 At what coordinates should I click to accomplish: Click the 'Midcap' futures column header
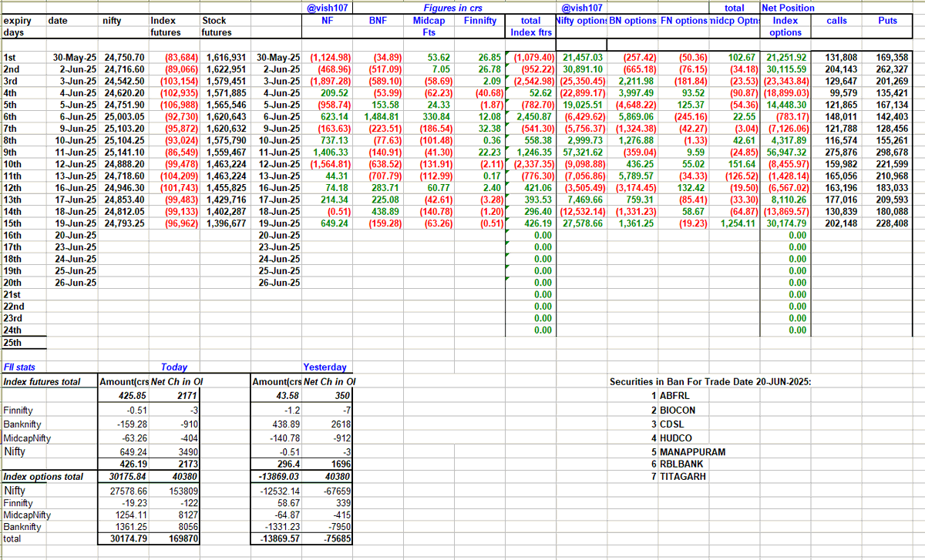(429, 21)
